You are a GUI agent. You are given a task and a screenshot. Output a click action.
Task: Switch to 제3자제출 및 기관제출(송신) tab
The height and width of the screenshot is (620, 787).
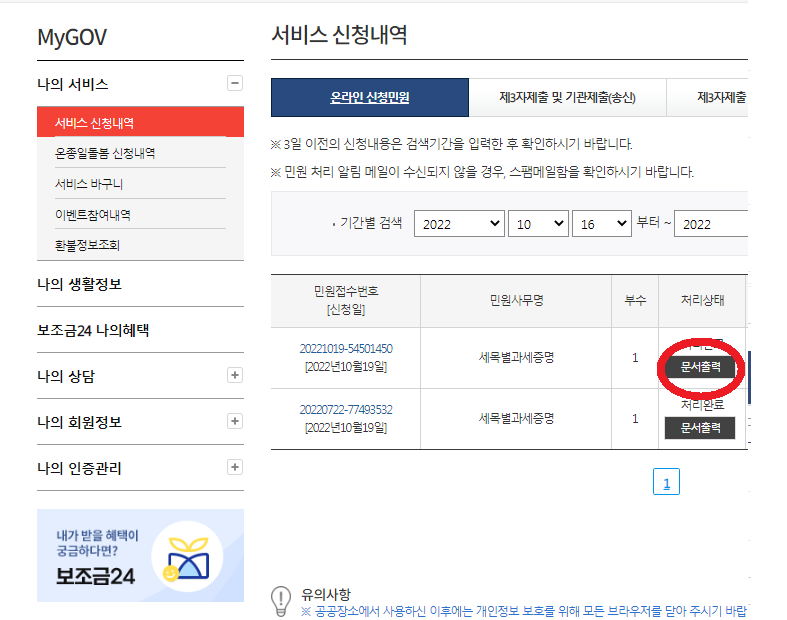click(x=567, y=98)
